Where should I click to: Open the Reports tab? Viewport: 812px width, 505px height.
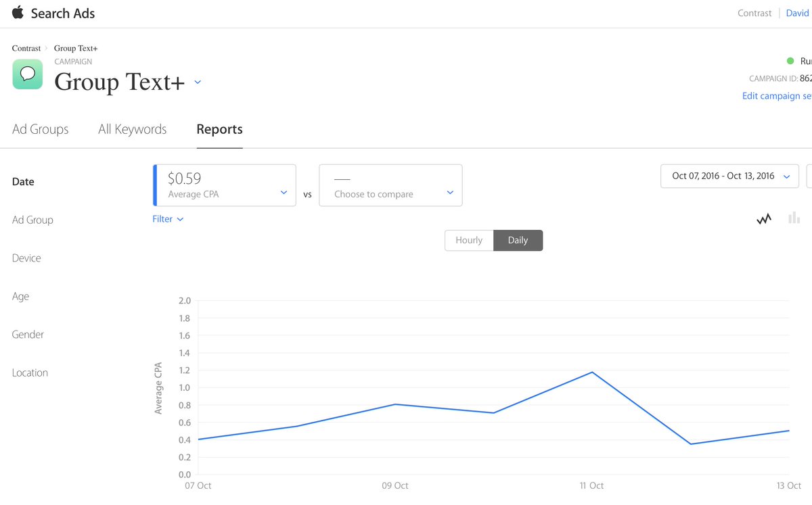point(219,129)
